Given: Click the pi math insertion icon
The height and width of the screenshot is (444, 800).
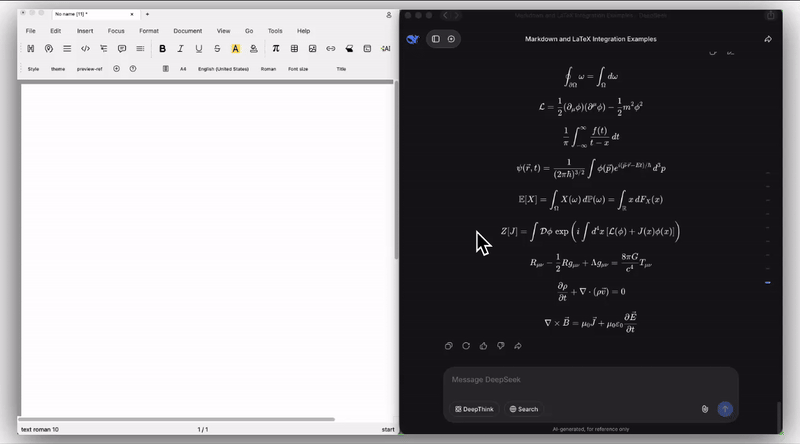Looking at the screenshot, I should (276, 48).
